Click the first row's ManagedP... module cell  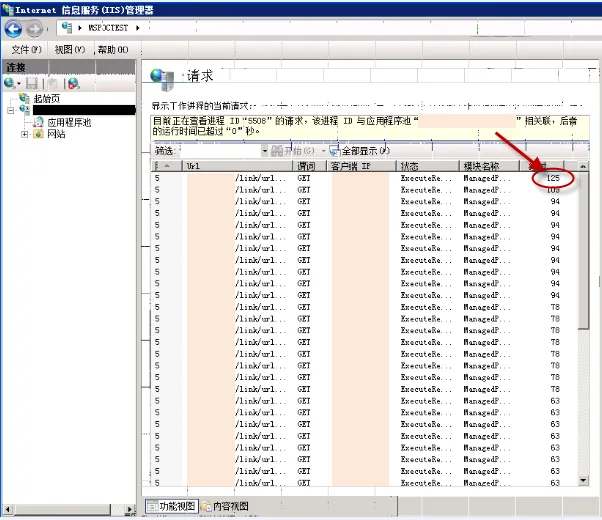point(487,178)
